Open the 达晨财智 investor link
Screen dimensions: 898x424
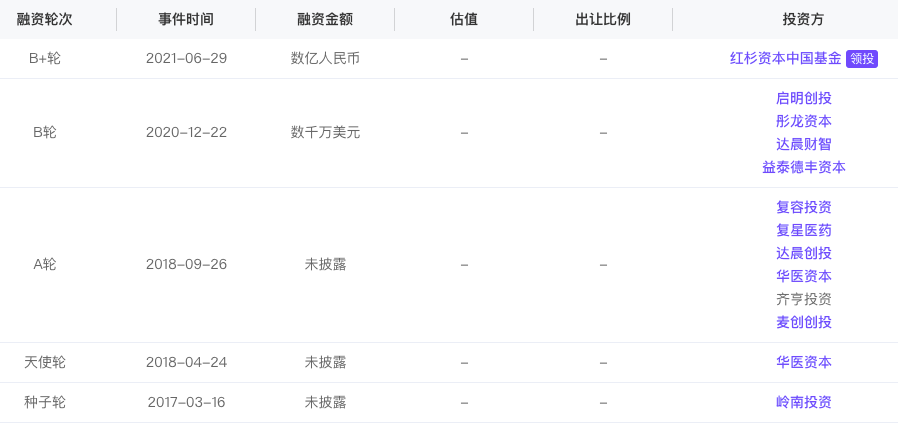point(804,144)
